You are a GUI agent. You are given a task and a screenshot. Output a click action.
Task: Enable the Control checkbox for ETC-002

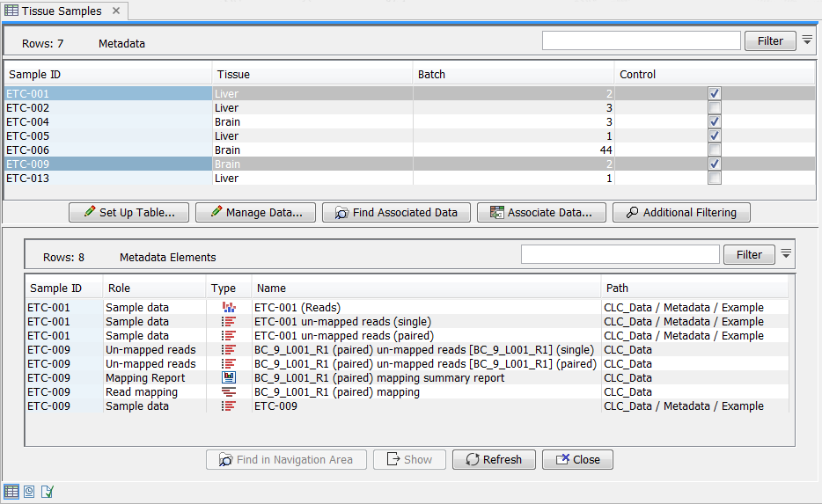coord(715,107)
